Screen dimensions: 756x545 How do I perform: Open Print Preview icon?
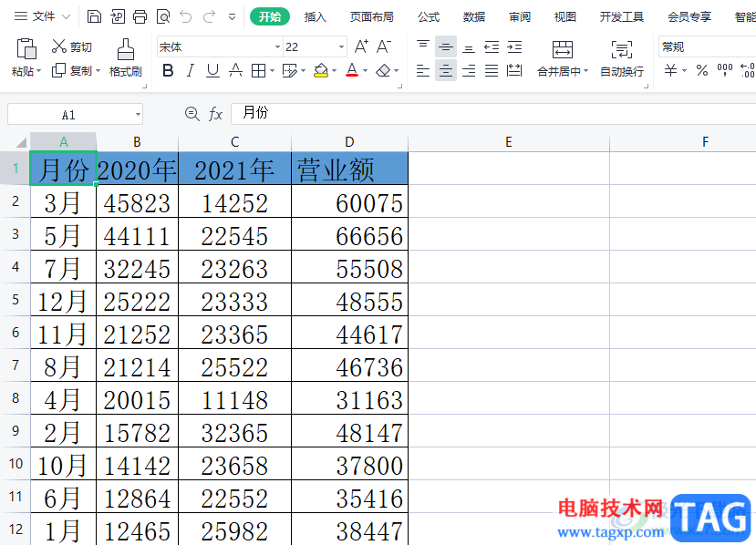(x=163, y=17)
